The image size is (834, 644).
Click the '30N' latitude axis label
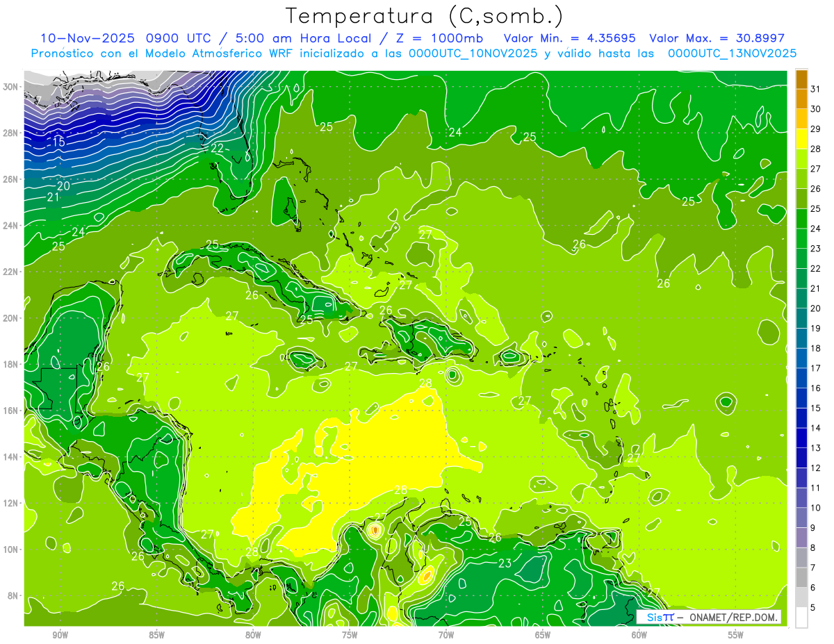pos(10,86)
